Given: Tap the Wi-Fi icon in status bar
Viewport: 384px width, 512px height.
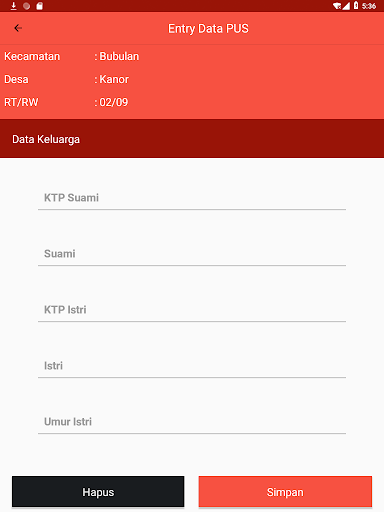Looking at the screenshot, I should point(337,6).
